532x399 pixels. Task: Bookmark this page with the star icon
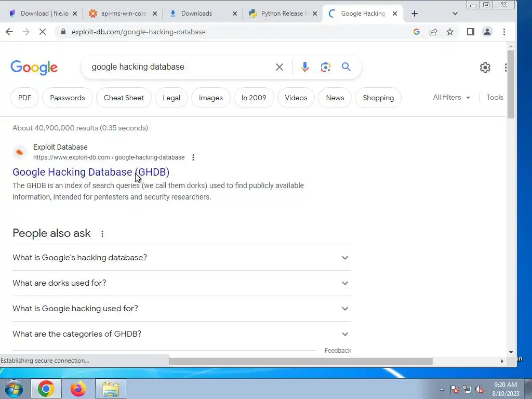(450, 32)
